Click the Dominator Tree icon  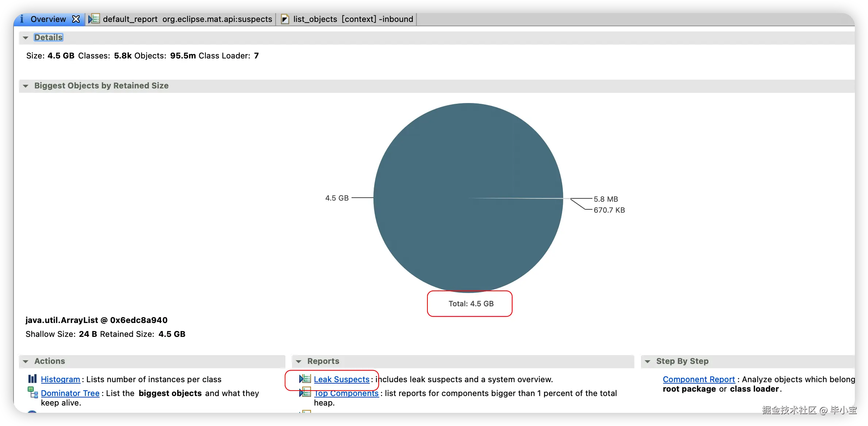coord(33,393)
